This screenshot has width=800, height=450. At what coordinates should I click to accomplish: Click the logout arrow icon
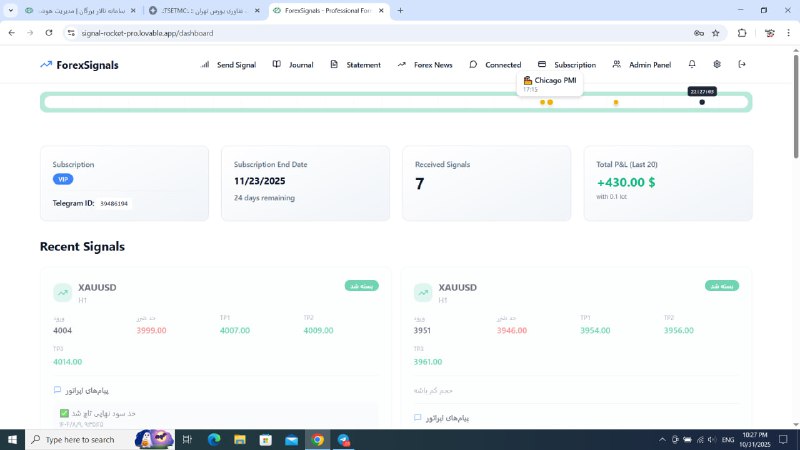pyautogui.click(x=742, y=64)
